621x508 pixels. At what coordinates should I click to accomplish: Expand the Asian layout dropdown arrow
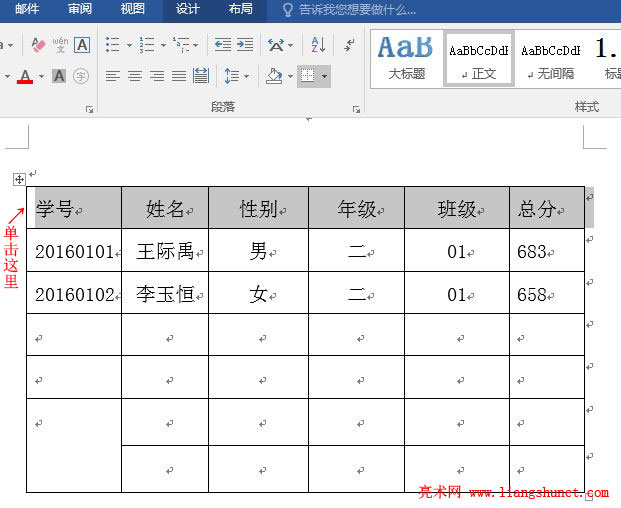[291, 45]
